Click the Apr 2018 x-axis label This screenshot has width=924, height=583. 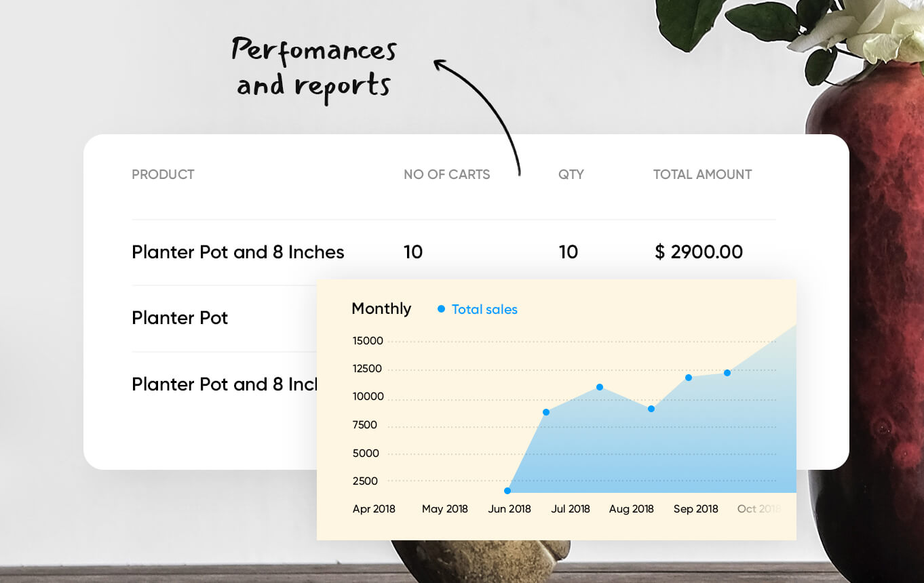374,509
